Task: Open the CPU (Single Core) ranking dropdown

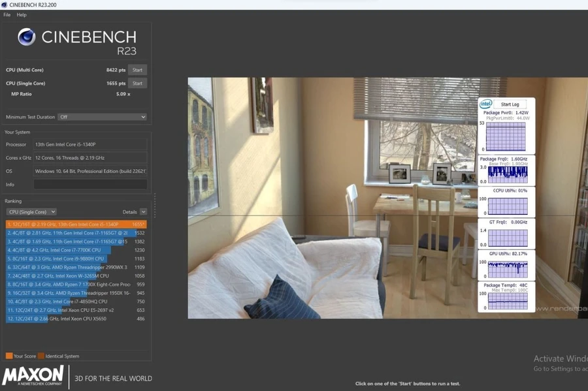Action: pyautogui.click(x=31, y=212)
